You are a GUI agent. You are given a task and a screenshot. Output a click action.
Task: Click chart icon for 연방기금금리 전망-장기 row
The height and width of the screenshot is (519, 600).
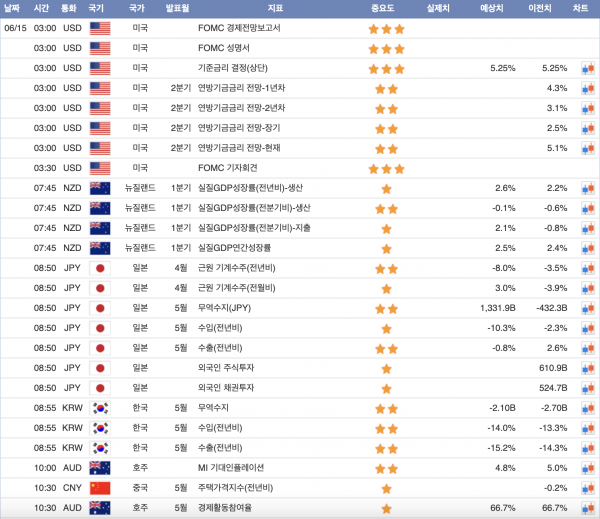(587, 128)
